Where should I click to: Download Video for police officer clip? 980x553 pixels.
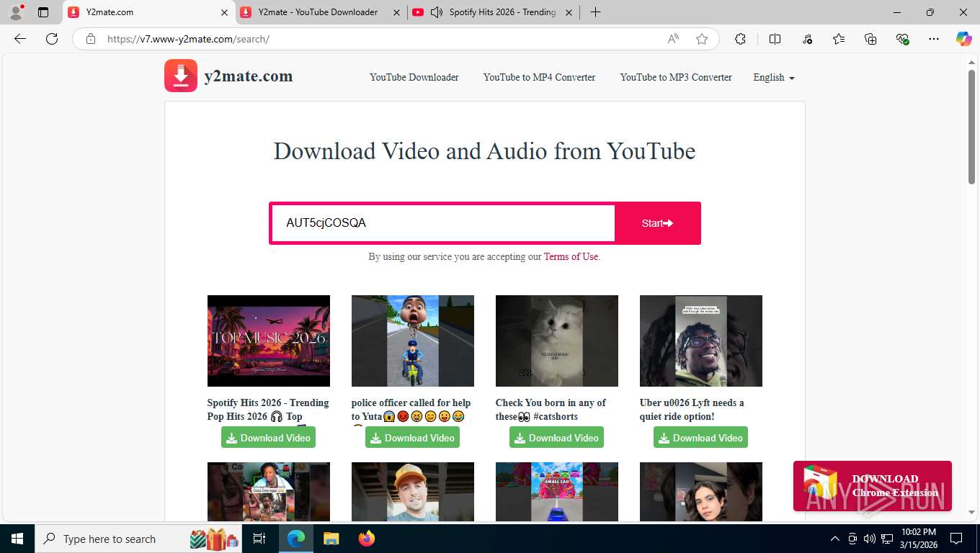[x=412, y=437]
